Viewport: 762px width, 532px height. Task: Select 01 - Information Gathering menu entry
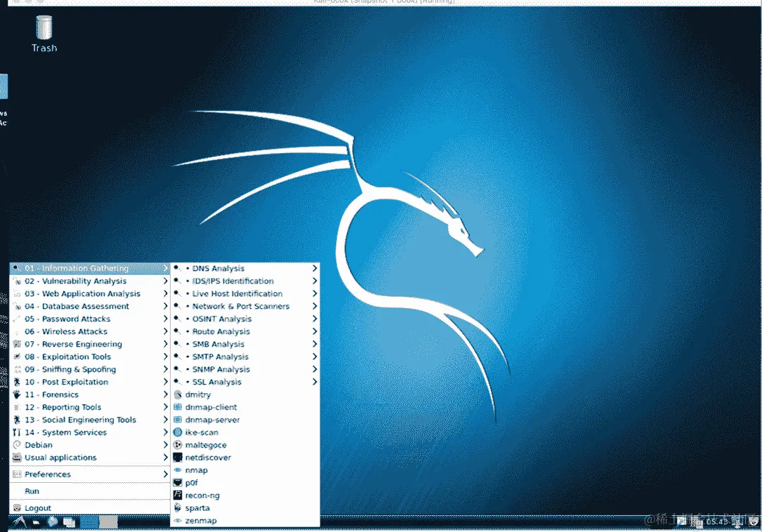pyautogui.click(x=89, y=268)
